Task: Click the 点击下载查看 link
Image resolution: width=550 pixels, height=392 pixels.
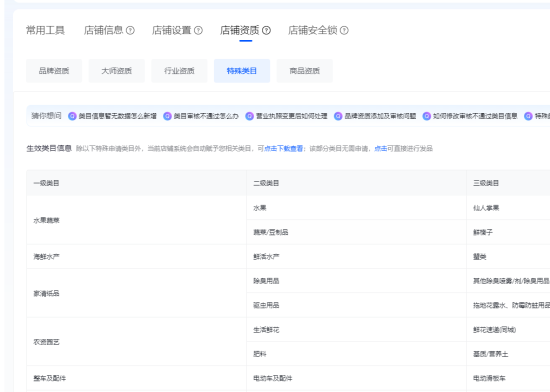Action: [283, 149]
